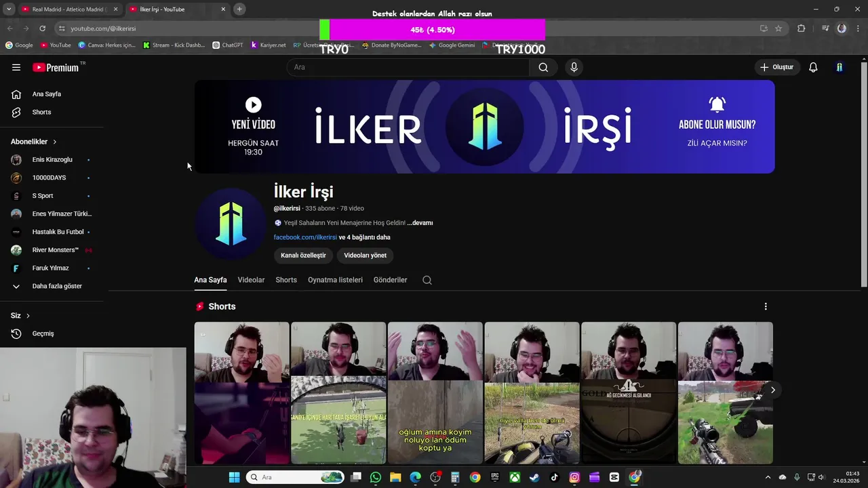Open the Chrome profile avatar

point(842,28)
